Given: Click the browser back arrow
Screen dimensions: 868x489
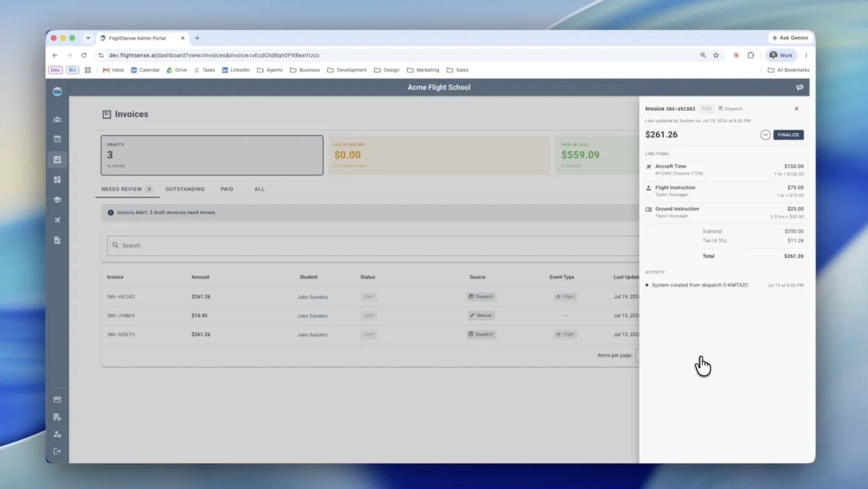Looking at the screenshot, I should 55,55.
